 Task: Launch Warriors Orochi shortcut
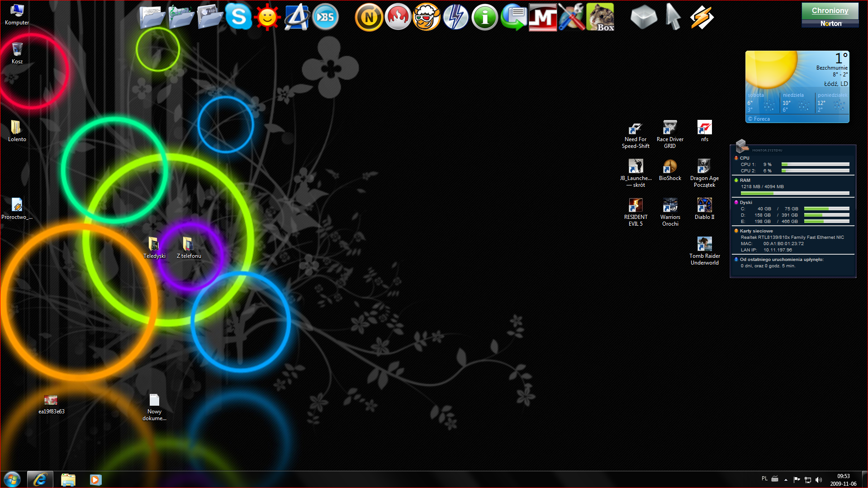[x=670, y=212]
